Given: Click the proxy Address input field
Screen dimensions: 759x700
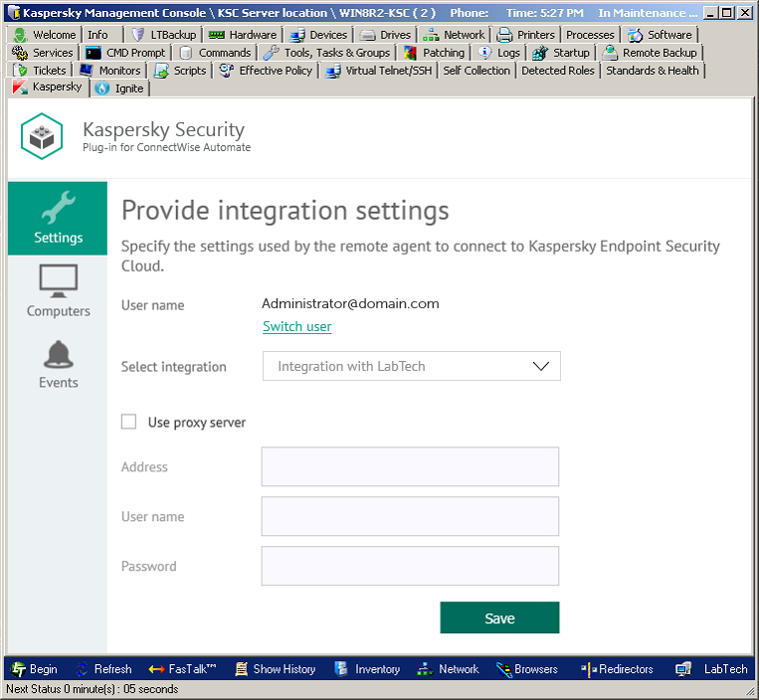Looking at the screenshot, I should click(410, 466).
